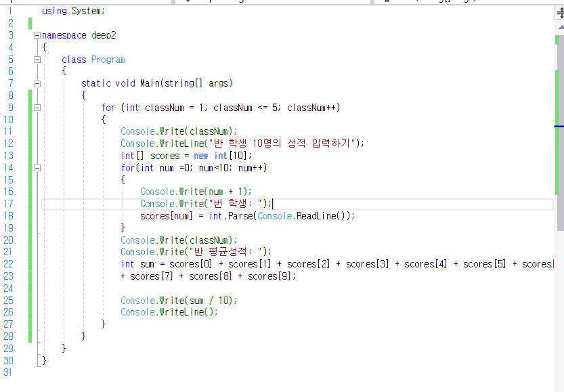Click line number 31 in the margin

[x=7, y=372]
